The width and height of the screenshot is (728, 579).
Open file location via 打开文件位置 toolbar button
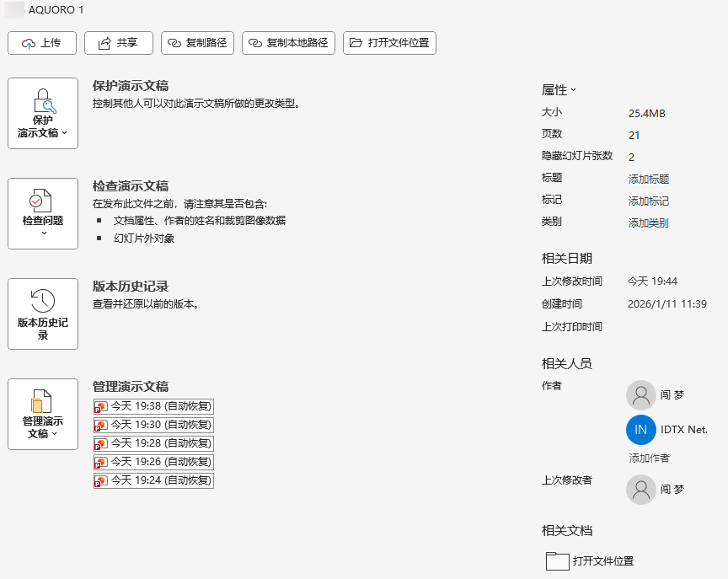pyautogui.click(x=389, y=42)
